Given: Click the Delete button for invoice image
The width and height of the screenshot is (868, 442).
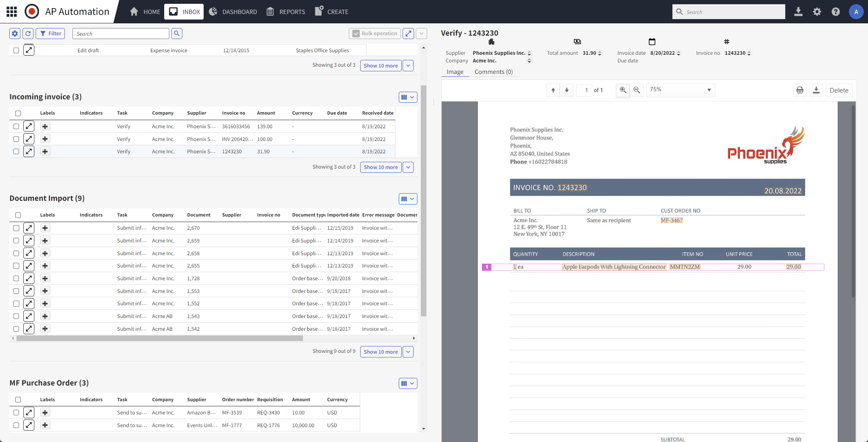Looking at the screenshot, I should pyautogui.click(x=839, y=90).
